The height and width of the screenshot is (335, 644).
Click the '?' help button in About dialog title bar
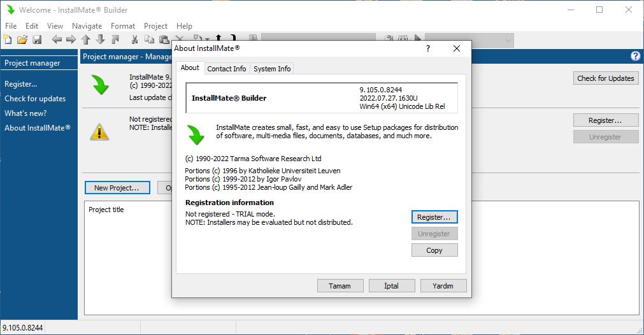[428, 48]
